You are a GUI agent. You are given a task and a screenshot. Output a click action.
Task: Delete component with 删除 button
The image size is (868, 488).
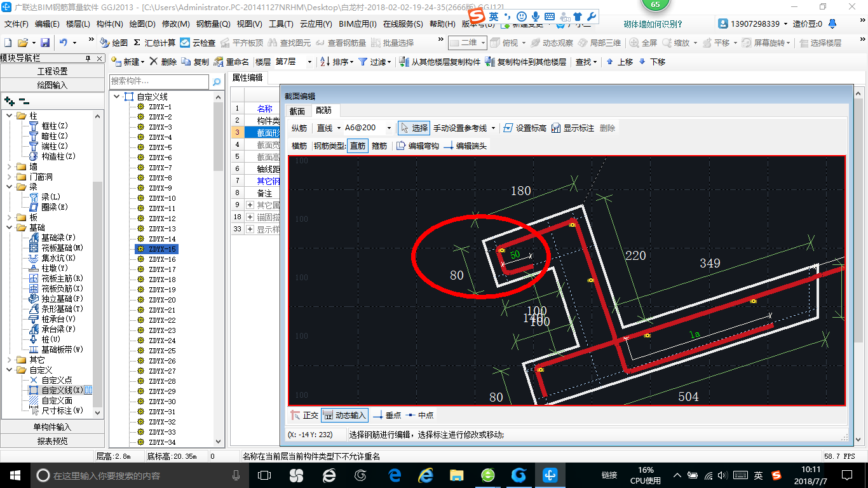[x=164, y=62]
